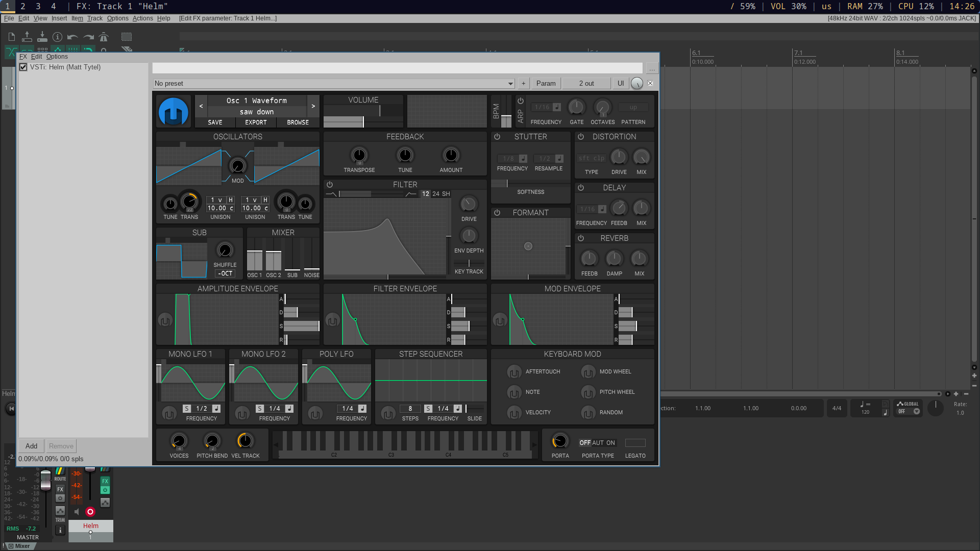This screenshot has height=551, width=980.
Task: Click the BROWSE patch button
Action: 298,122
